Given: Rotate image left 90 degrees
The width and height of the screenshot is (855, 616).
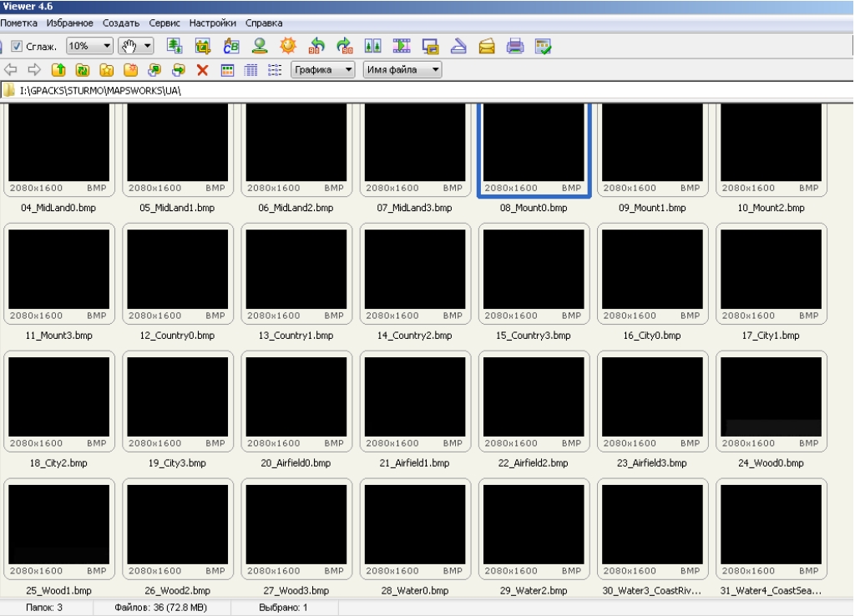Looking at the screenshot, I should (316, 47).
